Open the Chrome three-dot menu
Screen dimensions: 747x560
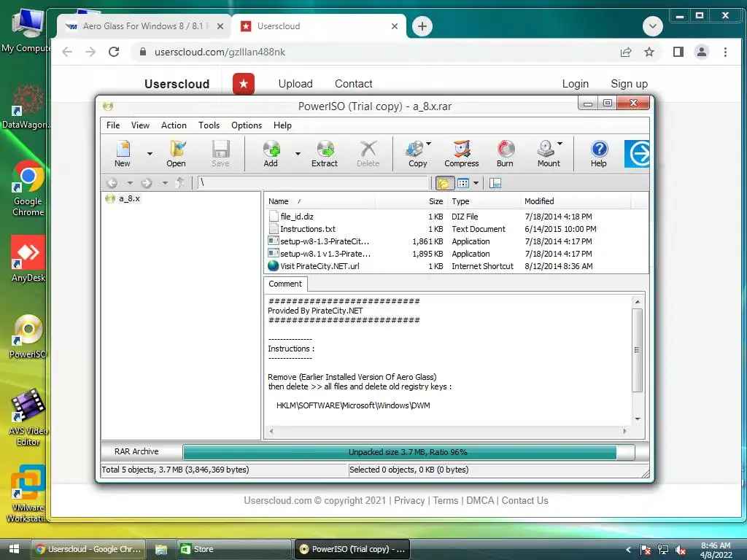coord(726,52)
